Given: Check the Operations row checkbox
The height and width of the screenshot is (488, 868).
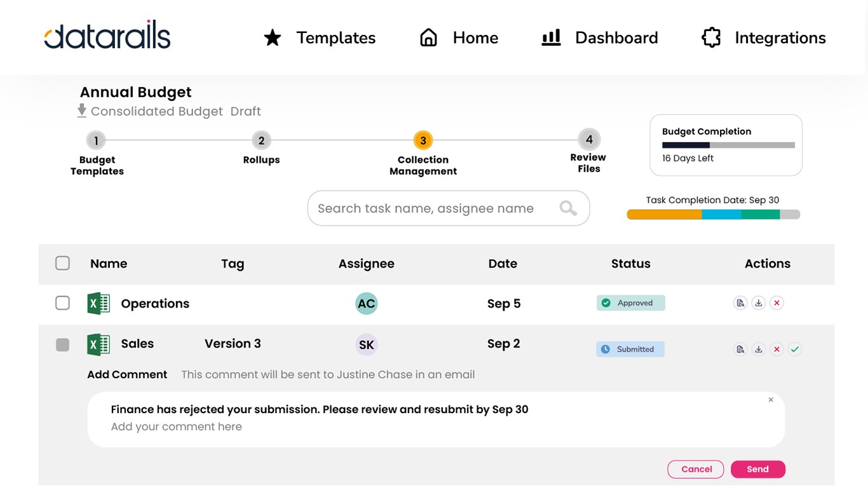Looking at the screenshot, I should click(62, 303).
